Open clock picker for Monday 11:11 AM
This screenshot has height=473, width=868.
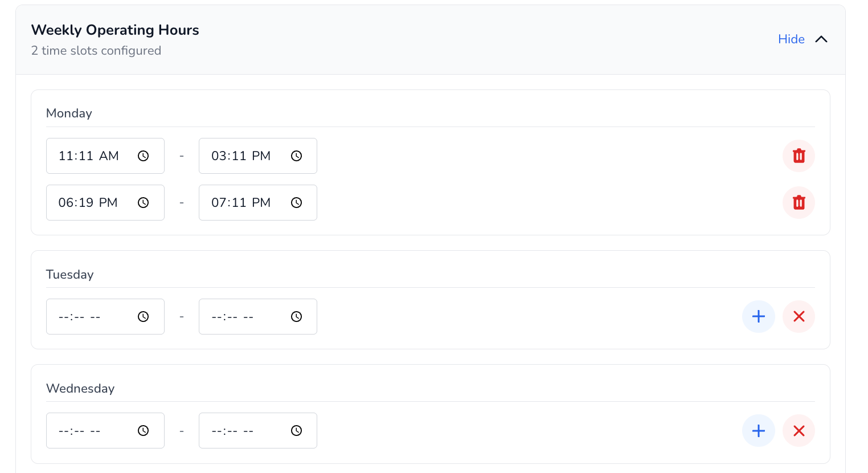point(144,156)
